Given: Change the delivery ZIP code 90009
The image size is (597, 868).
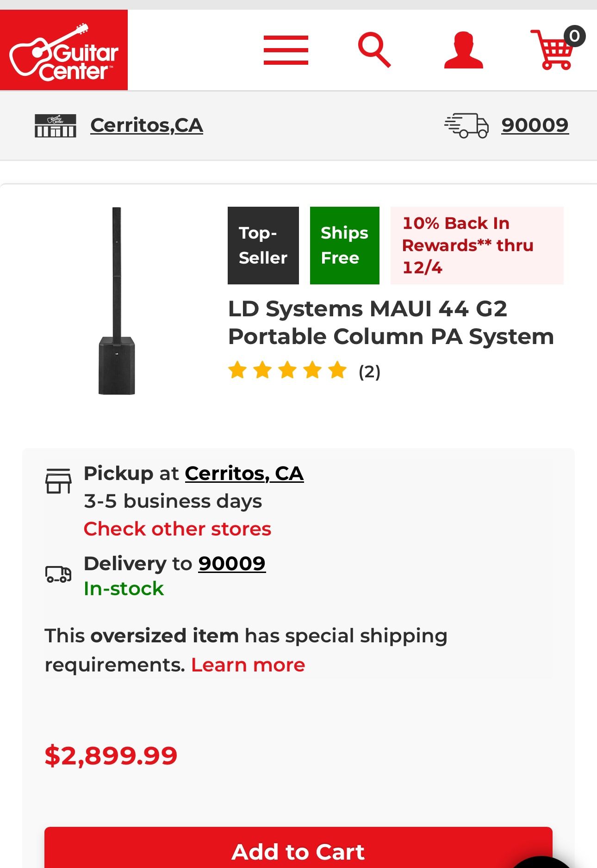Looking at the screenshot, I should coord(535,124).
